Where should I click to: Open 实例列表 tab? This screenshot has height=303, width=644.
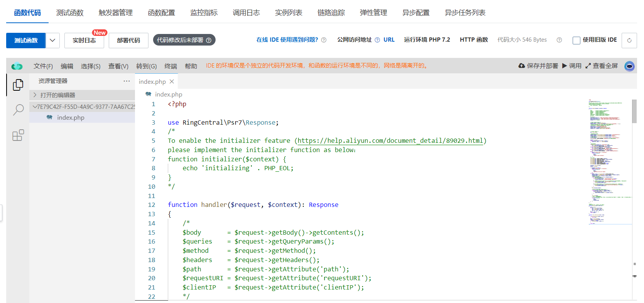click(289, 13)
